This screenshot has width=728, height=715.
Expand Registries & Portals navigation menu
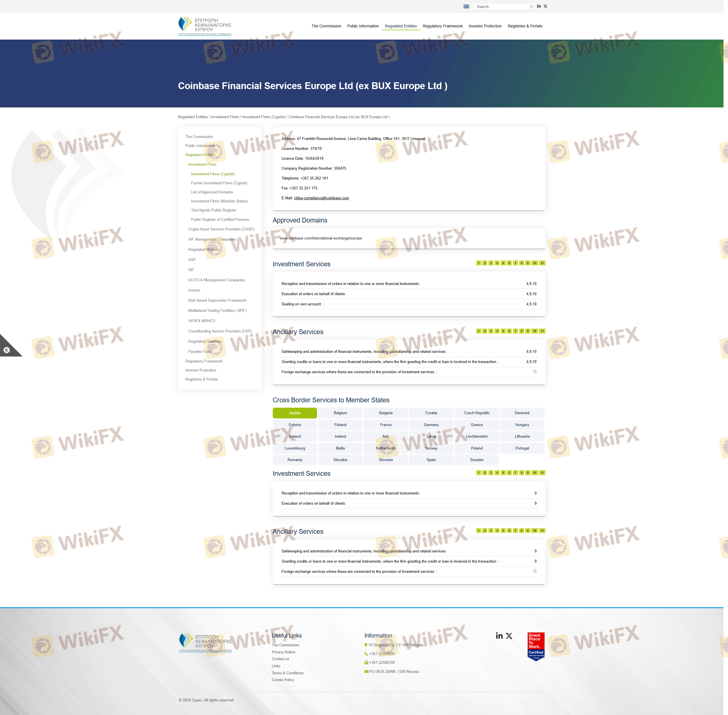click(x=525, y=26)
